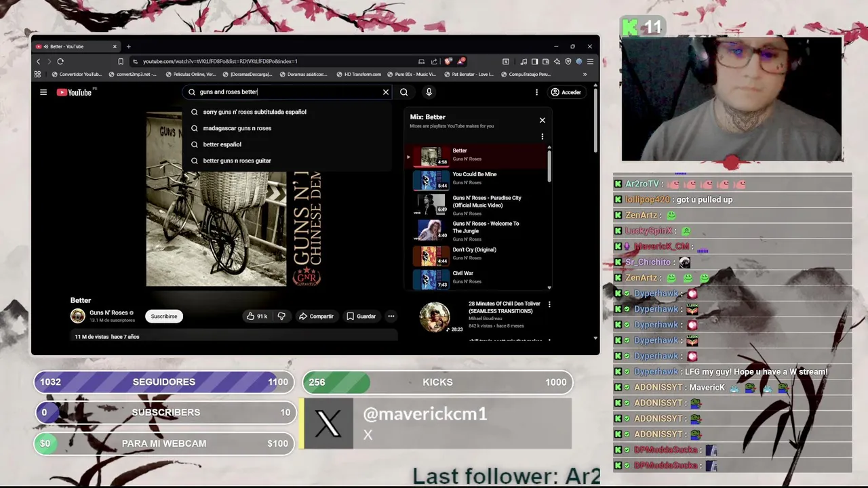This screenshot has height=488, width=868.
Task: Click the Acceder sign-in button
Action: click(566, 92)
